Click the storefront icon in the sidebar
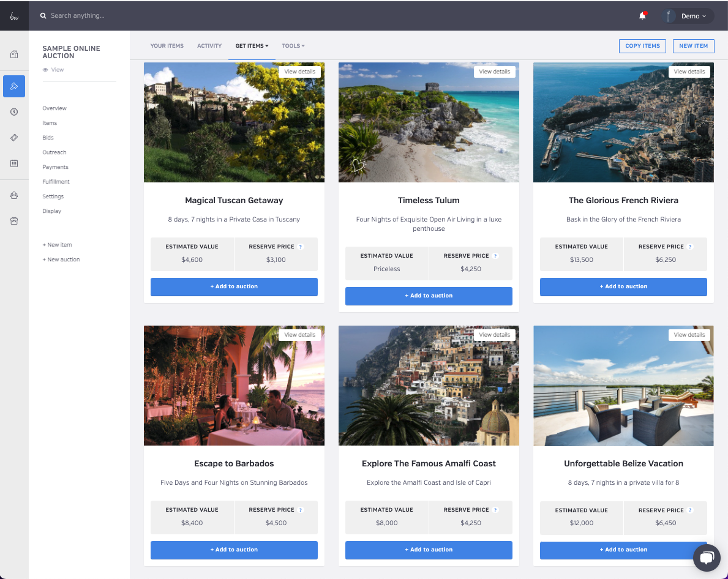The height and width of the screenshot is (579, 728). [13, 220]
